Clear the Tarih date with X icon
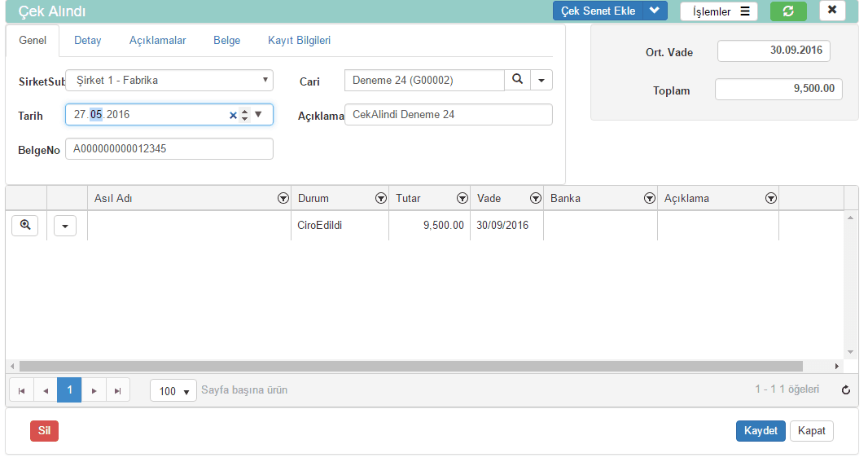This screenshot has width=868, height=462. [x=233, y=115]
